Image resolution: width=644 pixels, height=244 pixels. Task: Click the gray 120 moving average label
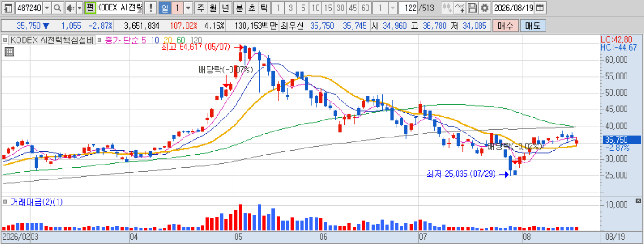coord(196,40)
